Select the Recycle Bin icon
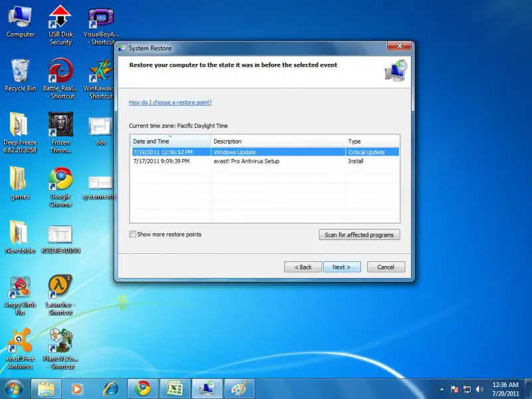532x399 pixels. pos(20,75)
